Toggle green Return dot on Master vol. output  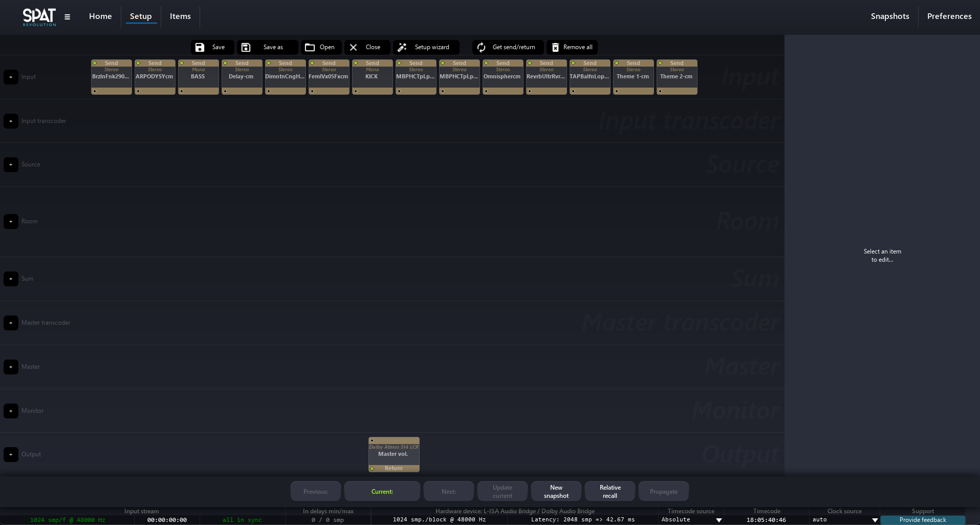coord(373,468)
